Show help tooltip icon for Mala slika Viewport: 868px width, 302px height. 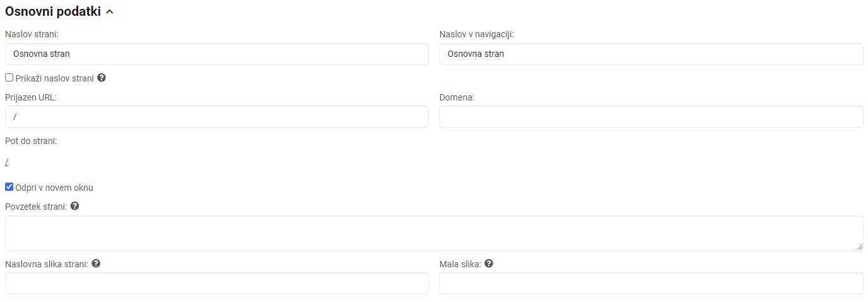pyautogui.click(x=489, y=263)
